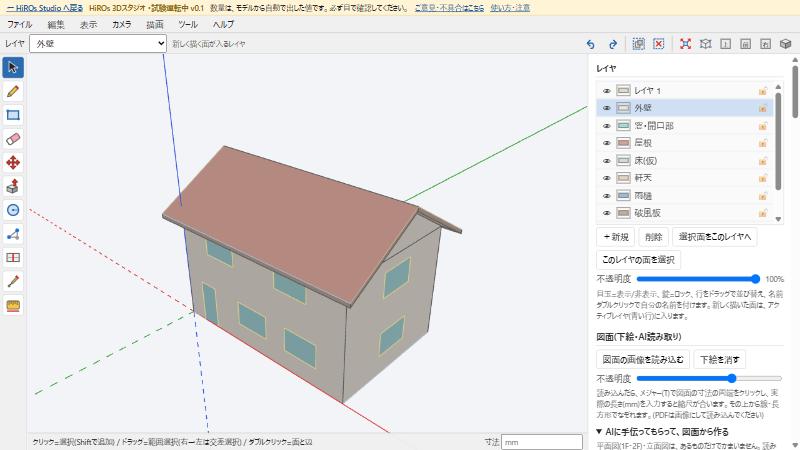Open the active layer dropdown showing 外壁
800x450 pixels.
click(98, 44)
